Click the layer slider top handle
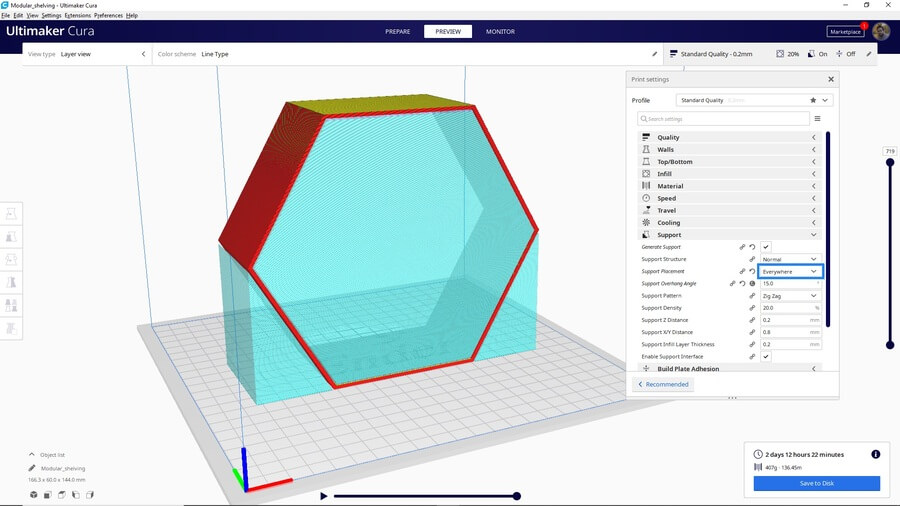 (x=890, y=162)
